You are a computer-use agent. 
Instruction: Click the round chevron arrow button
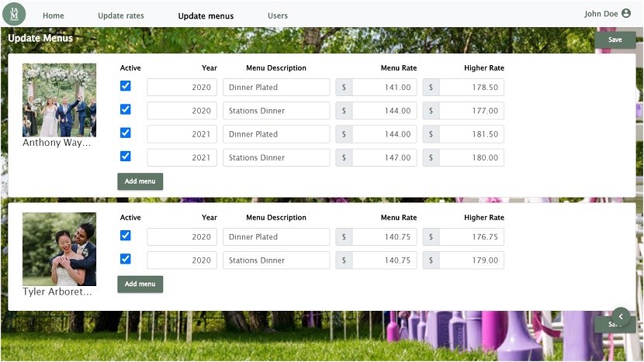[x=621, y=316]
